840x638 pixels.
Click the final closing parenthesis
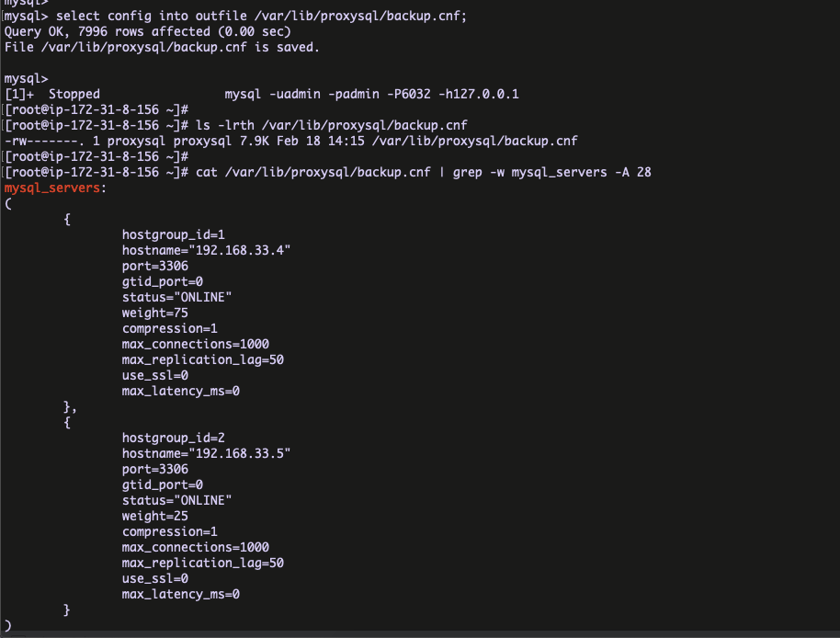(8, 625)
